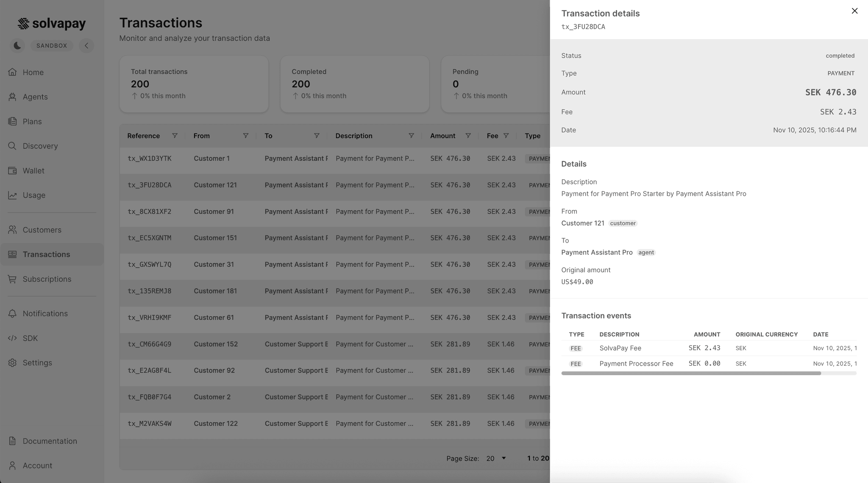Viewport: 868px width, 483px height.
Task: Open the Reference column filter
Action: point(175,136)
